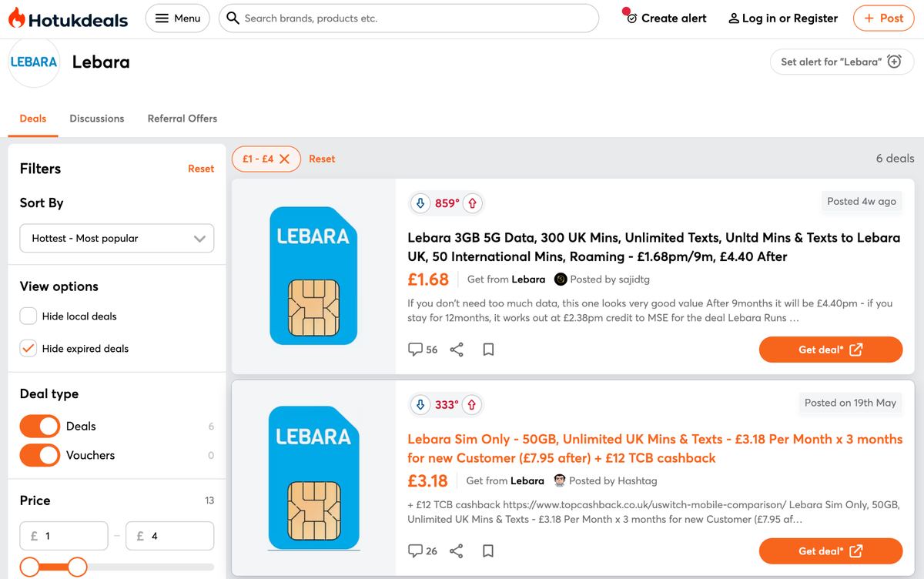
Task: Click the Post button
Action: [883, 18]
